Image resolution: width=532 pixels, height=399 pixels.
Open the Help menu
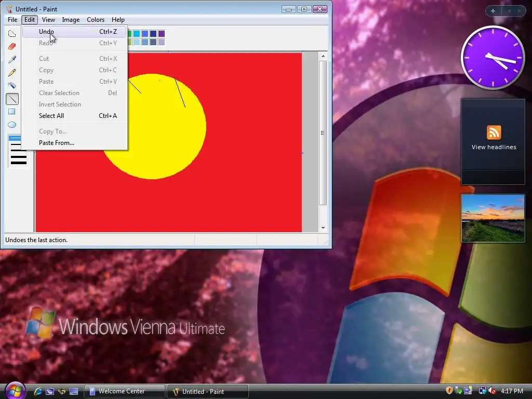118,20
